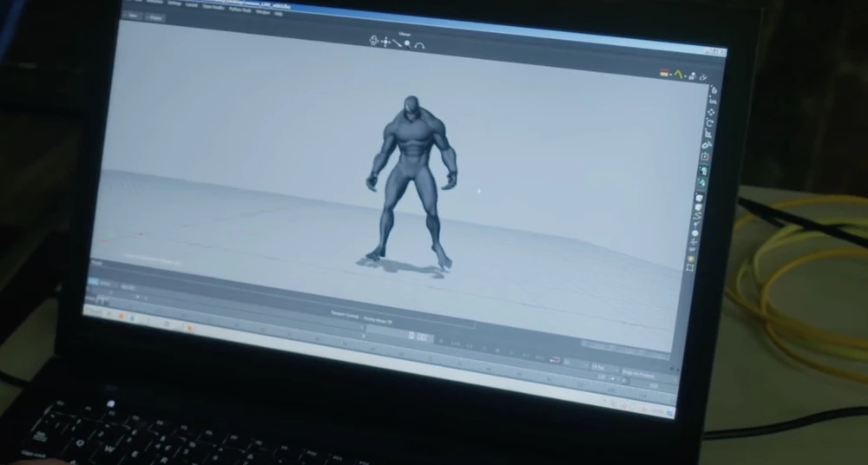Activate the Dolly zoom diagonal icon
868x465 pixels.
[396, 43]
